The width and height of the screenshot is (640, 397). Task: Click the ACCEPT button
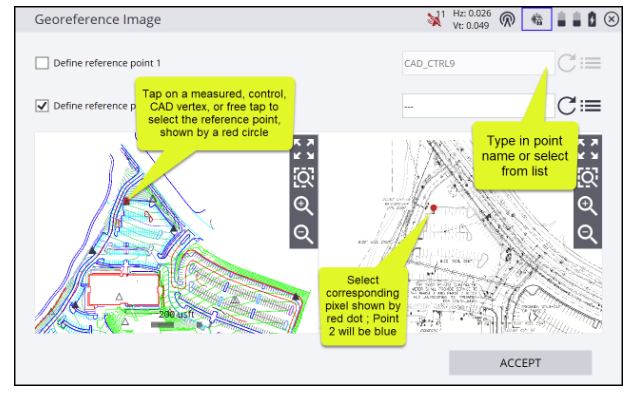pos(520,363)
